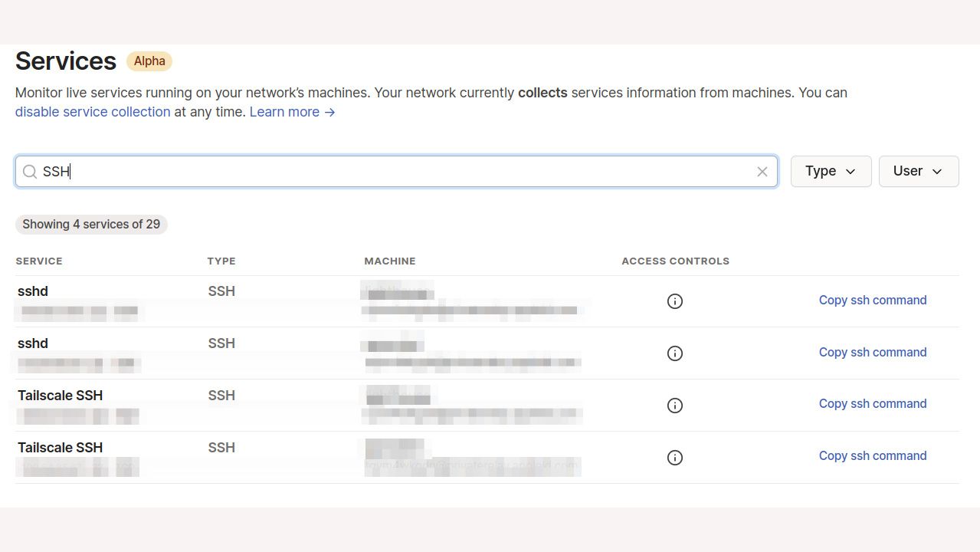Click the Machine column header
Screen dimensions: 980x552
[390, 261]
